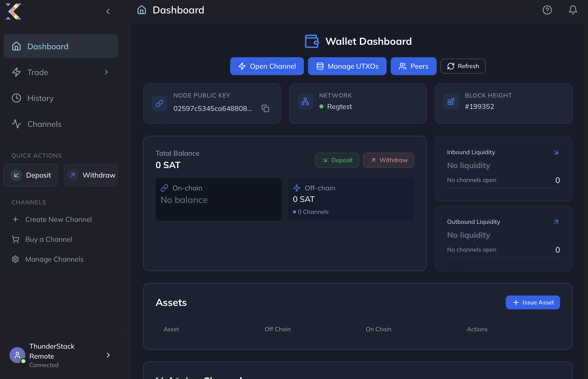The width and height of the screenshot is (588, 379).
Task: Open the Channels sidebar item
Action: pyautogui.click(x=44, y=124)
